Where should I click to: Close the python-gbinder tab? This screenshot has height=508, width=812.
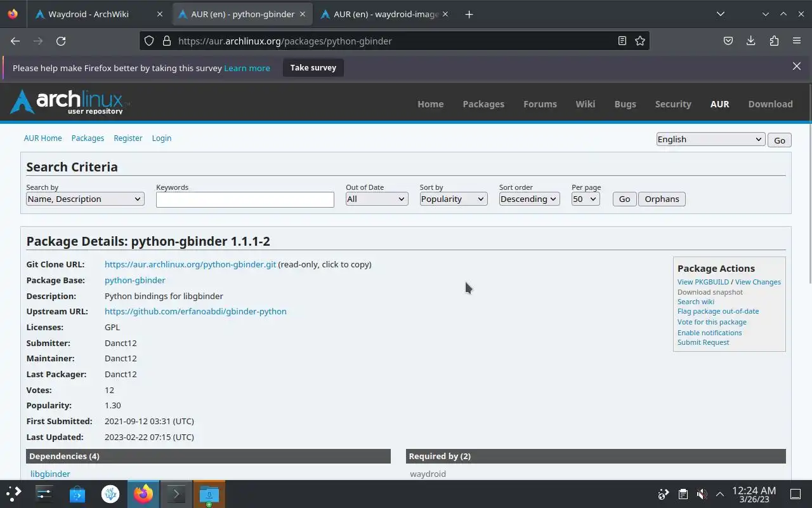(302, 14)
